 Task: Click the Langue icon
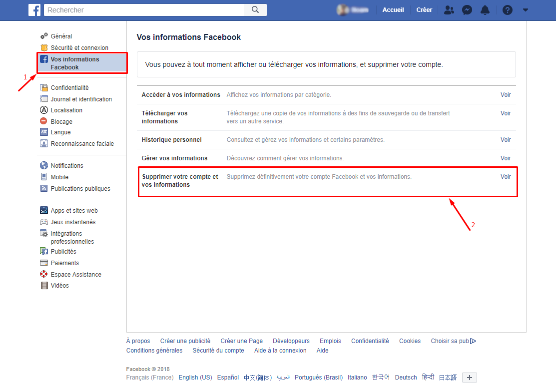pyautogui.click(x=44, y=132)
